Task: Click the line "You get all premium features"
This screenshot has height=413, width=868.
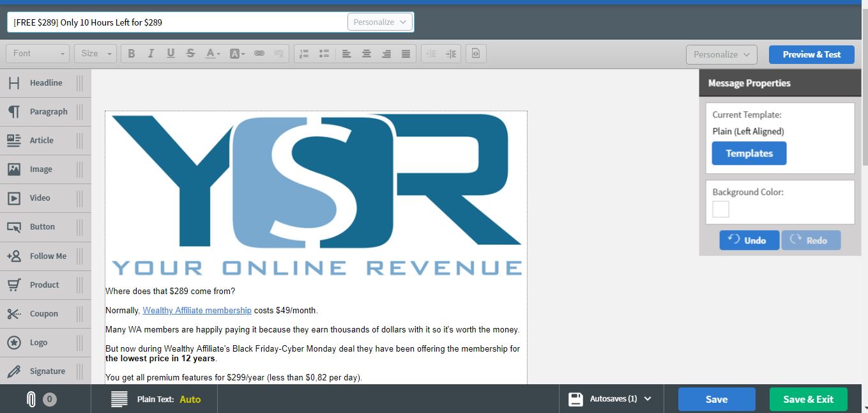Action: [234, 378]
